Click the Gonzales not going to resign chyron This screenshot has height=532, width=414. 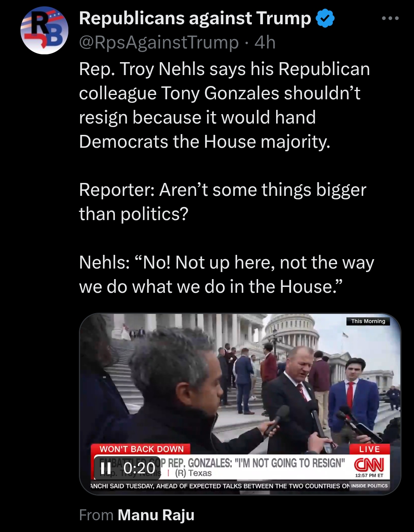point(256,463)
